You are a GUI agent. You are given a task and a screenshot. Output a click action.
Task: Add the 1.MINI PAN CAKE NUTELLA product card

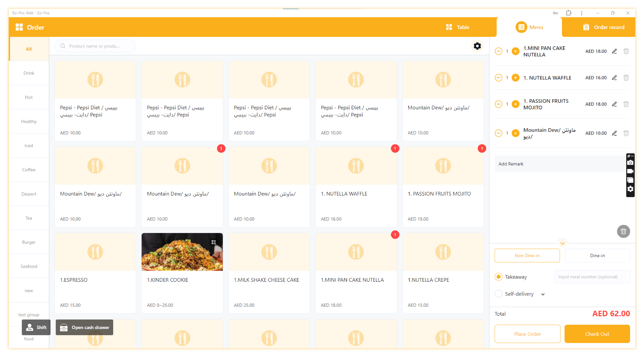[x=356, y=273]
